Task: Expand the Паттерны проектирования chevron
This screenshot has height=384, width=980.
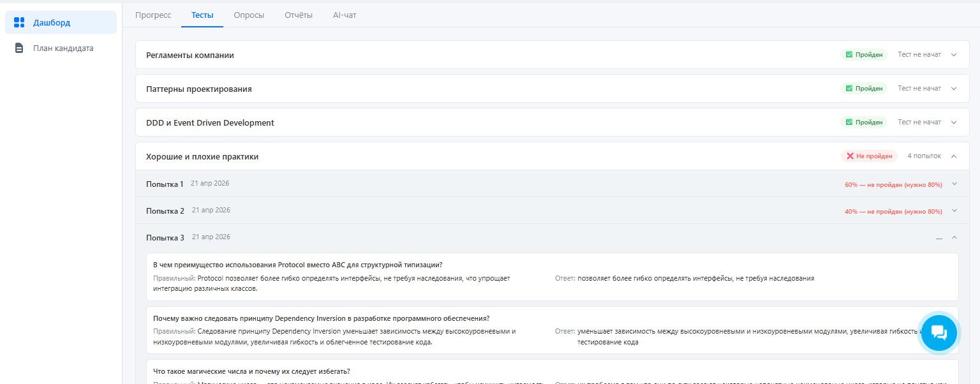Action: 954,89
